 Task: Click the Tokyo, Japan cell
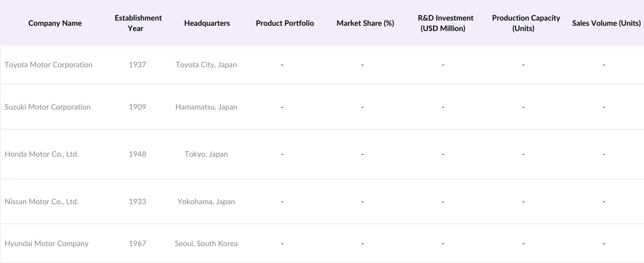[x=206, y=154]
